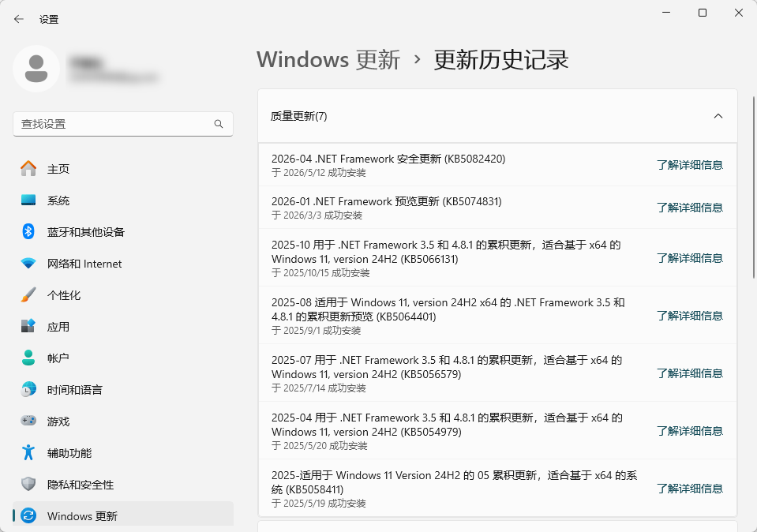Screen dimensions: 757x532
Task: Click the 于 2026/5/12 成功安装 status
Action: (x=319, y=173)
